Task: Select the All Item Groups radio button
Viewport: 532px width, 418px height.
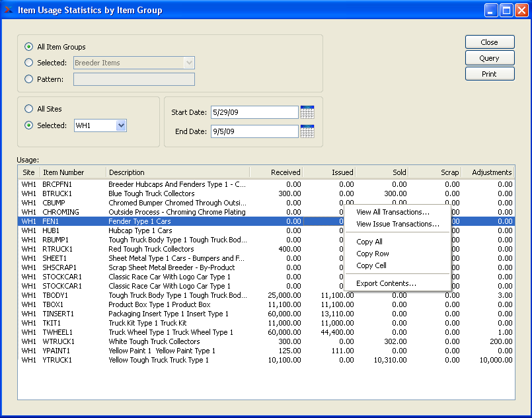Action: click(x=28, y=47)
